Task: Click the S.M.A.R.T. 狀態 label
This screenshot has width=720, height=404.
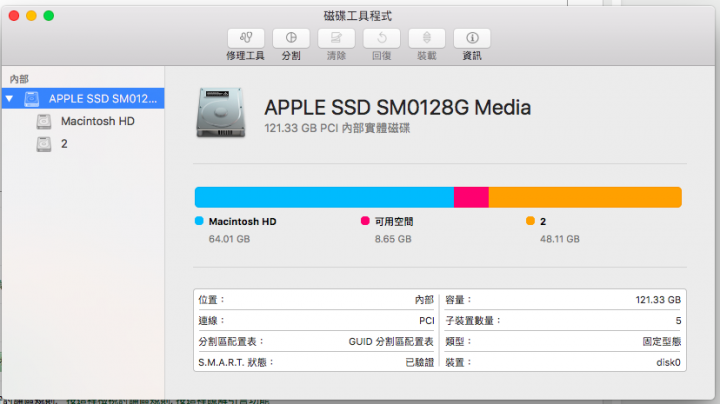Action: (x=236, y=362)
